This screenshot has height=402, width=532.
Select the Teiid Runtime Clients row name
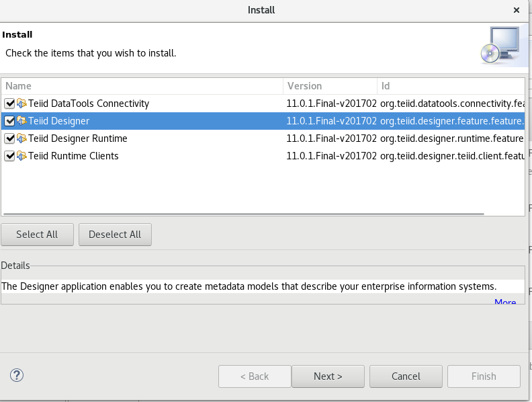[73, 156]
